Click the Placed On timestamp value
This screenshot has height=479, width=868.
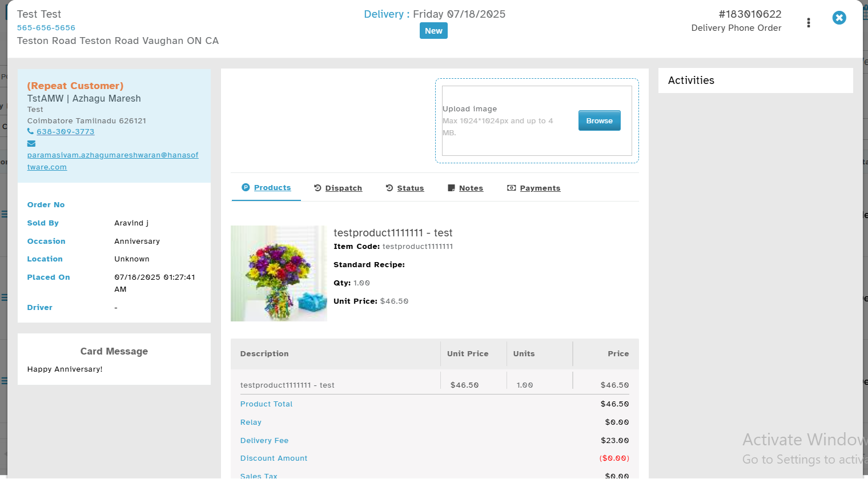pos(155,283)
